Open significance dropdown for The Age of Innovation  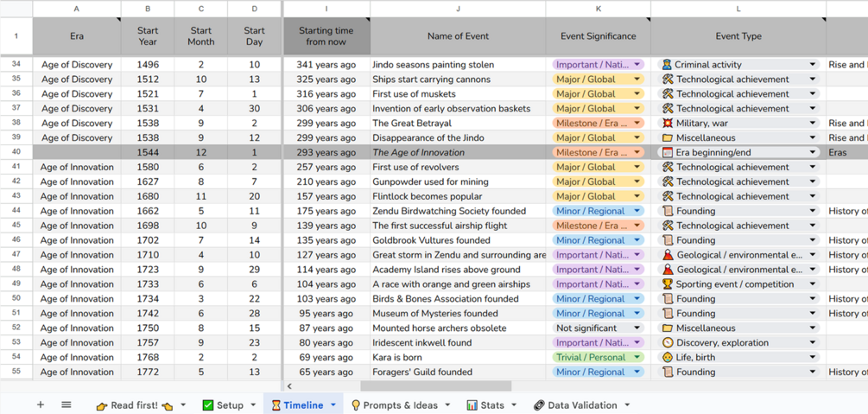[x=637, y=152]
